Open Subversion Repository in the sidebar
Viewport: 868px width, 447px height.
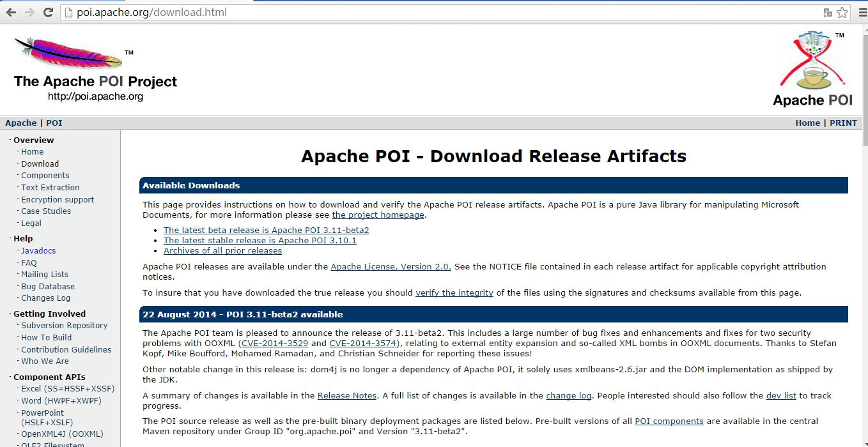[x=65, y=326]
